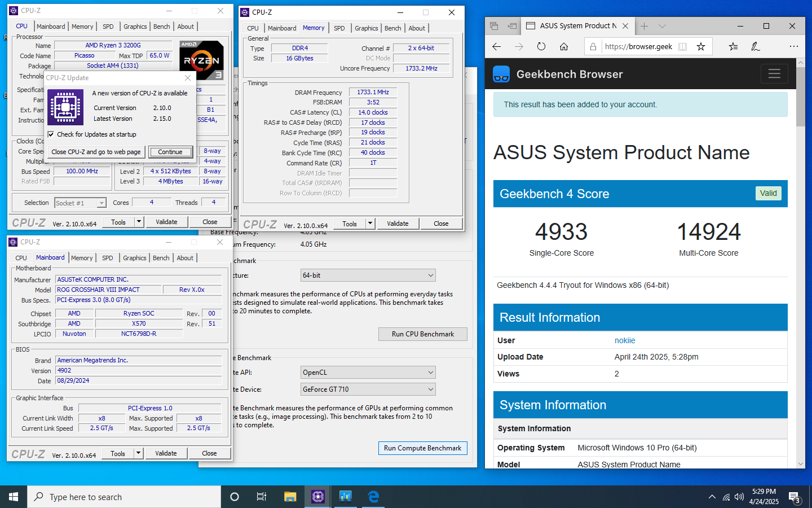Open Edge from the taskbar

click(373, 497)
